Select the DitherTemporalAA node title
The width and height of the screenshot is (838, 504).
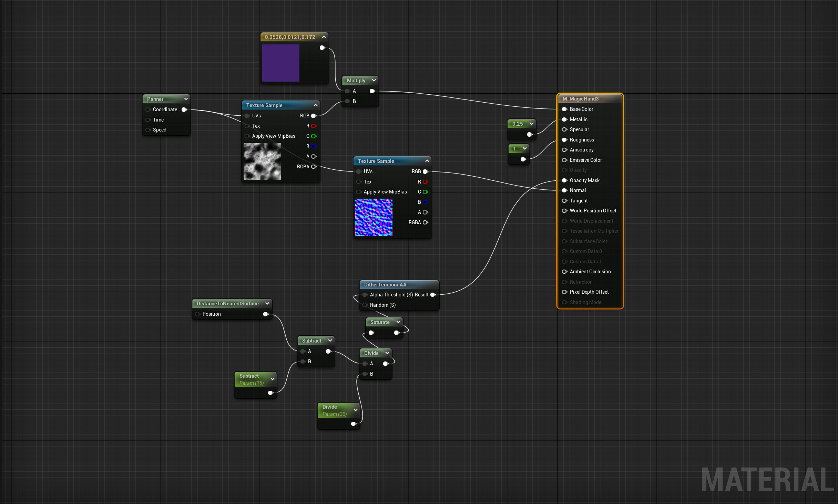pyautogui.click(x=385, y=285)
